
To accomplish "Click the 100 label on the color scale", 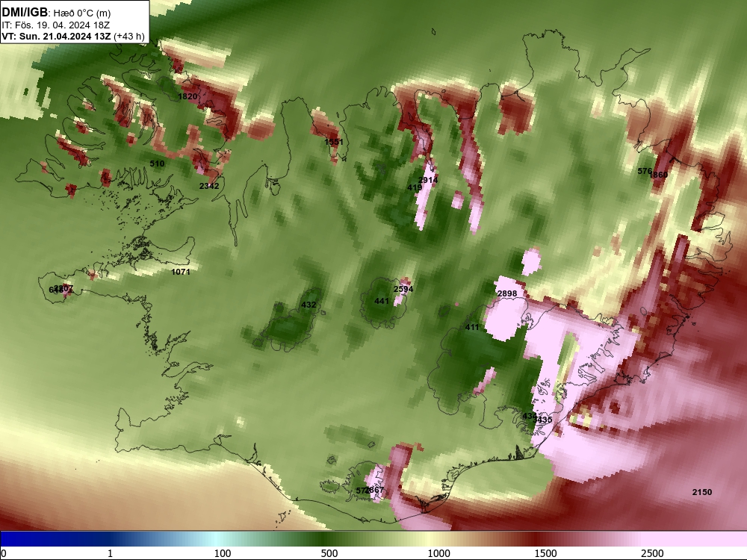I will pos(223,553).
